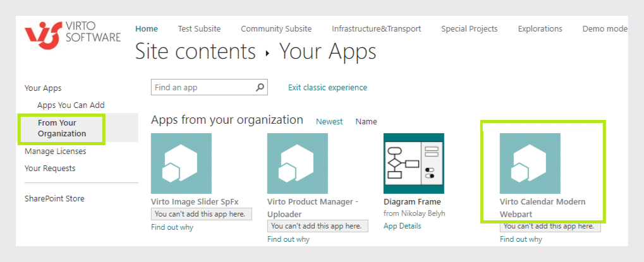Image resolution: width=644 pixels, height=262 pixels.
Task: Click Find out why under Product Manager
Action: point(288,239)
